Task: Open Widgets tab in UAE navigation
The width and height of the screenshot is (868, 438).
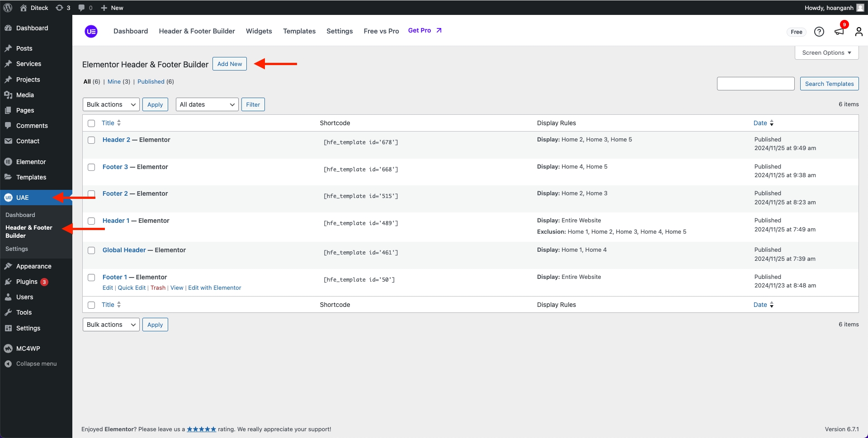Action: coord(259,31)
